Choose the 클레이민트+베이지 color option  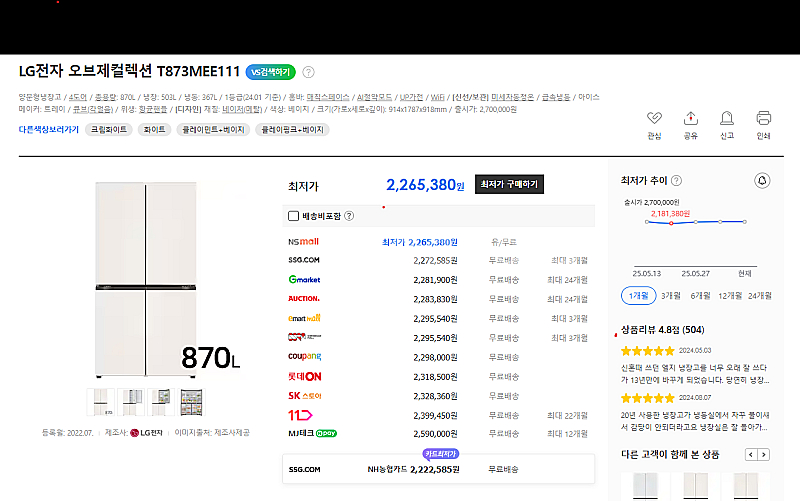[213, 130]
